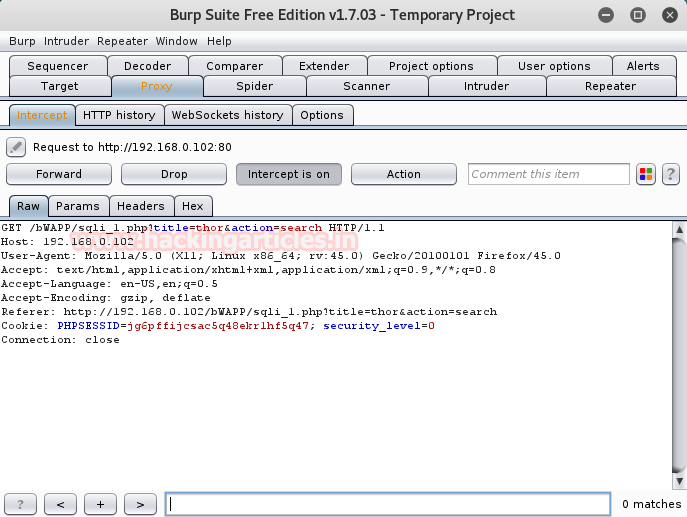
Task: Click the PHPSESSID cookie name
Action: coord(89,326)
